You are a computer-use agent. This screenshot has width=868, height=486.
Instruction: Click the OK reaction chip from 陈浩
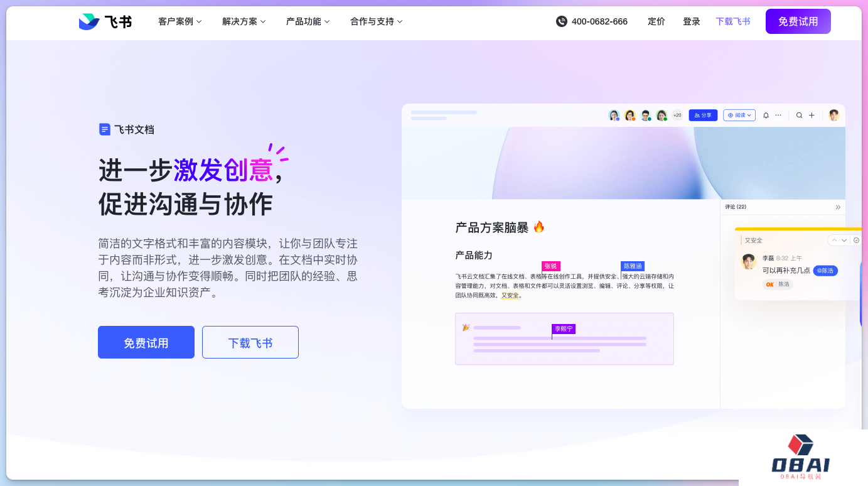[x=778, y=284]
